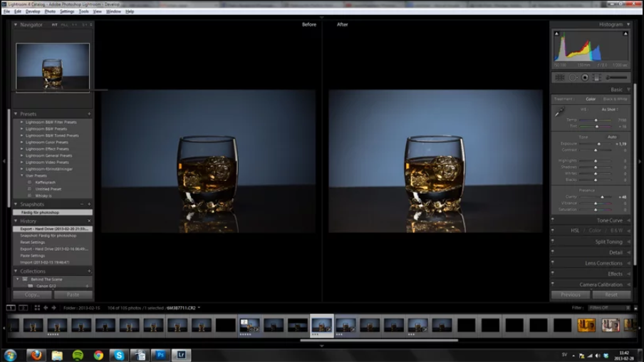This screenshot has height=362, width=644.
Task: Select the Red Eye Correction tool
Action: click(x=585, y=78)
